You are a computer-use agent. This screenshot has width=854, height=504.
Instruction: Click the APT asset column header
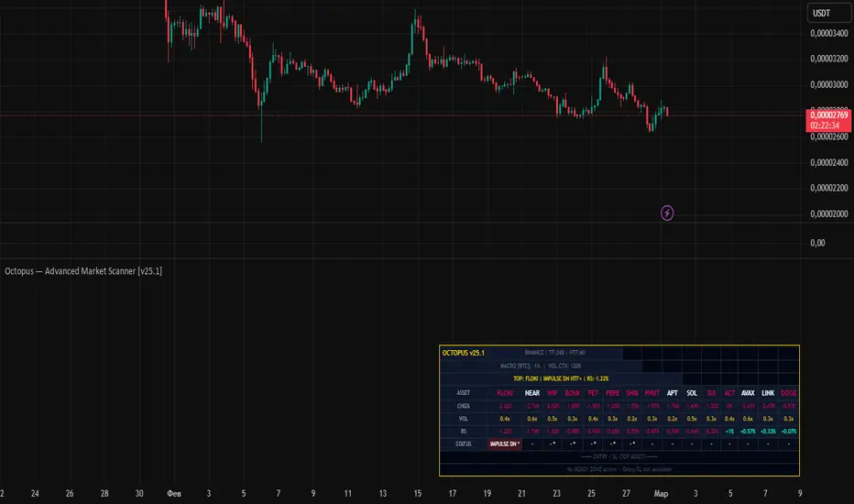672,393
